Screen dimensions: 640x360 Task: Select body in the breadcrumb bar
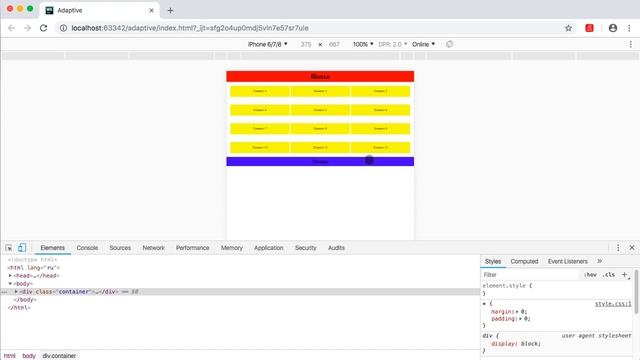pyautogui.click(x=29, y=356)
